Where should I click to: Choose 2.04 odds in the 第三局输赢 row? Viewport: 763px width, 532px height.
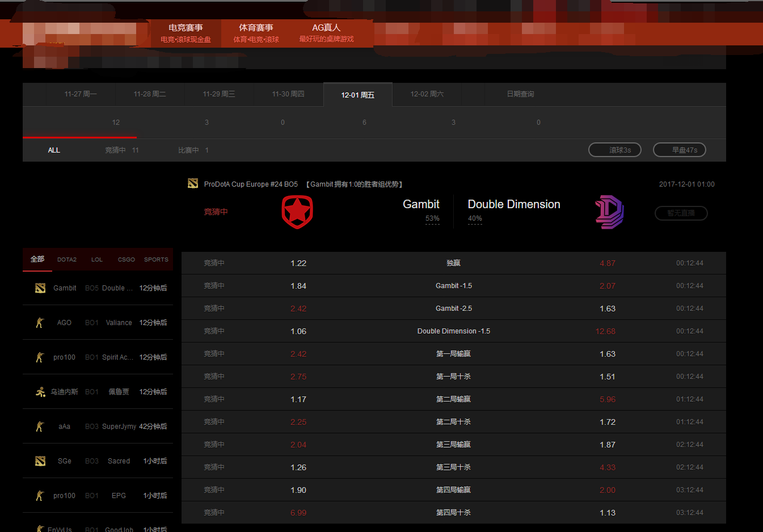[x=298, y=445]
